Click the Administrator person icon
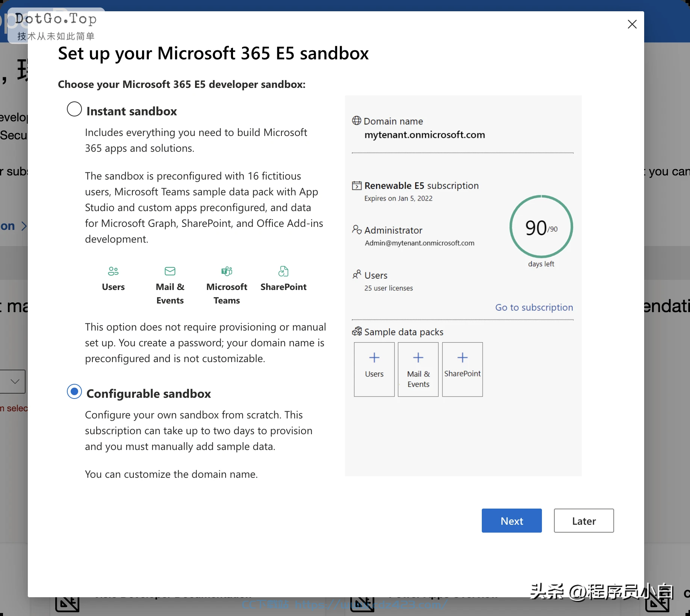This screenshot has width=690, height=616. [x=357, y=229]
